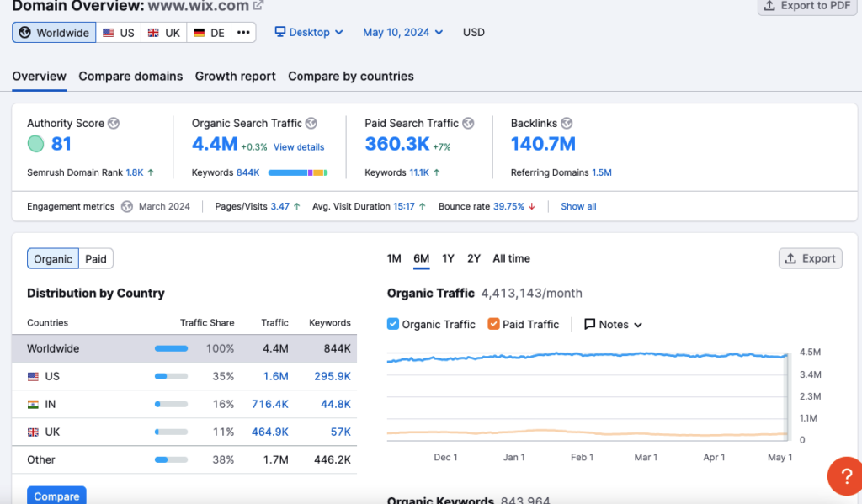Open the Authority Score 81 value

[61, 144]
